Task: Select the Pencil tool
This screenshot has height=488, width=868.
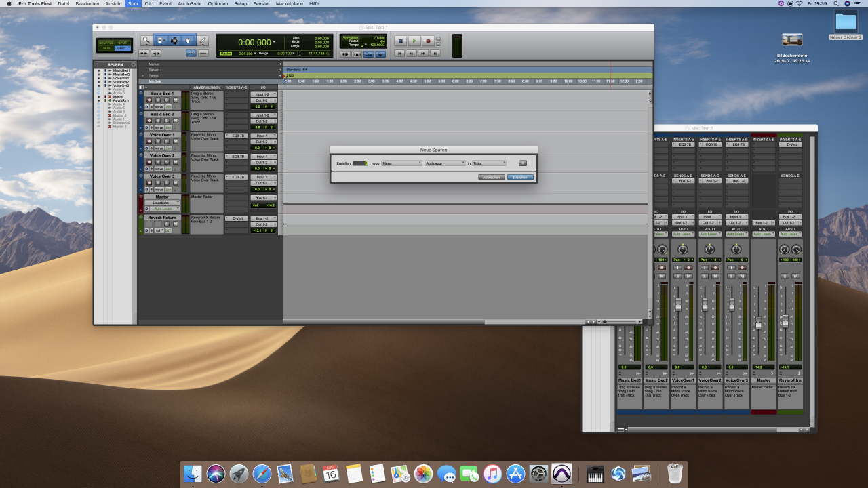Action: (x=203, y=41)
